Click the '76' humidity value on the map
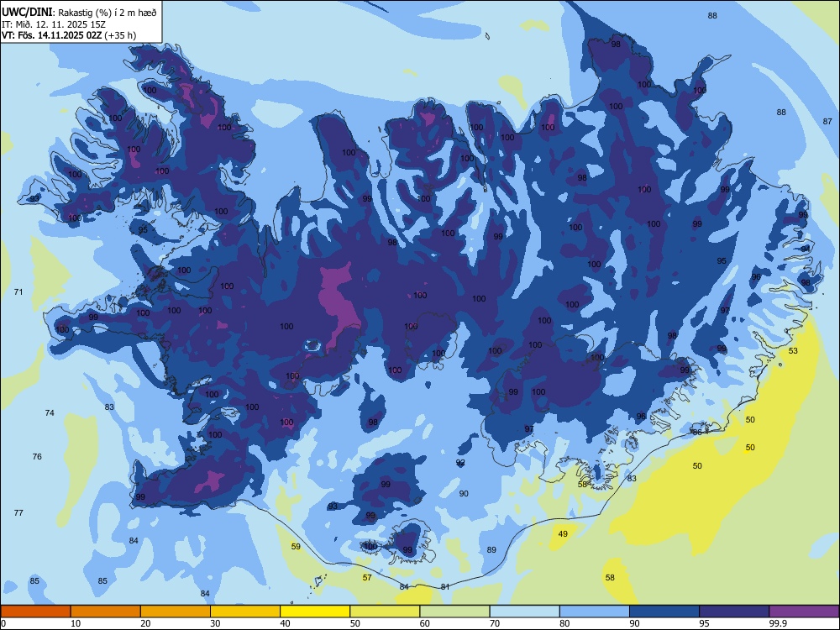840x630 pixels. click(x=37, y=456)
